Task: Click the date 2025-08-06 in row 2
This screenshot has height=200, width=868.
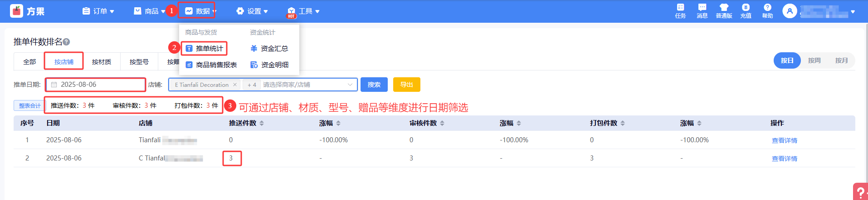Action: pos(64,158)
